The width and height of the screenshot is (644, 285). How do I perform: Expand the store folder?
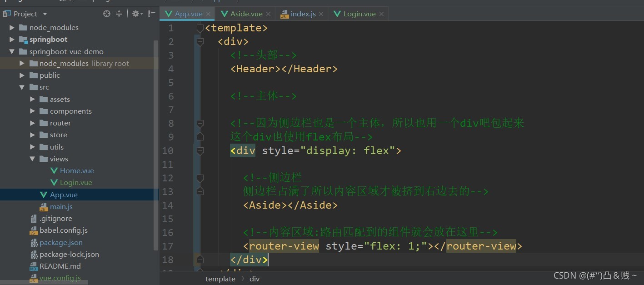32,135
